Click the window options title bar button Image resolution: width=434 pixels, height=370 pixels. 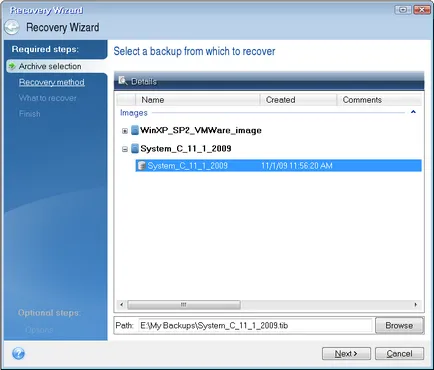403,10
